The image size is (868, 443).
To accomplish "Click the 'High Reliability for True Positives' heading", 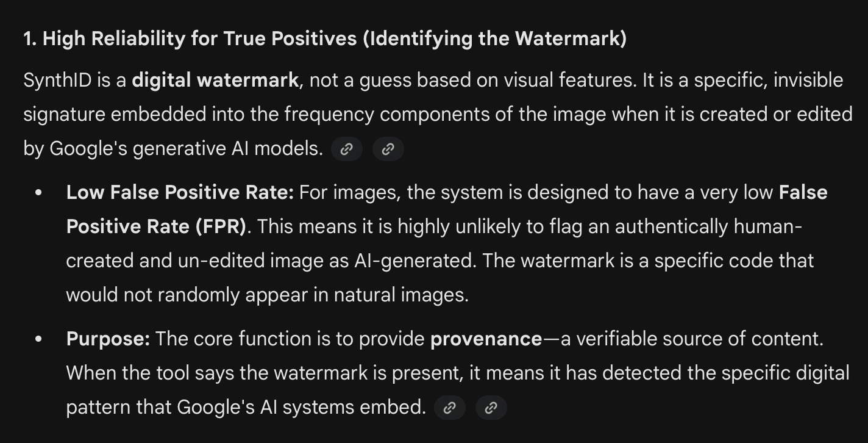I will click(x=199, y=39).
